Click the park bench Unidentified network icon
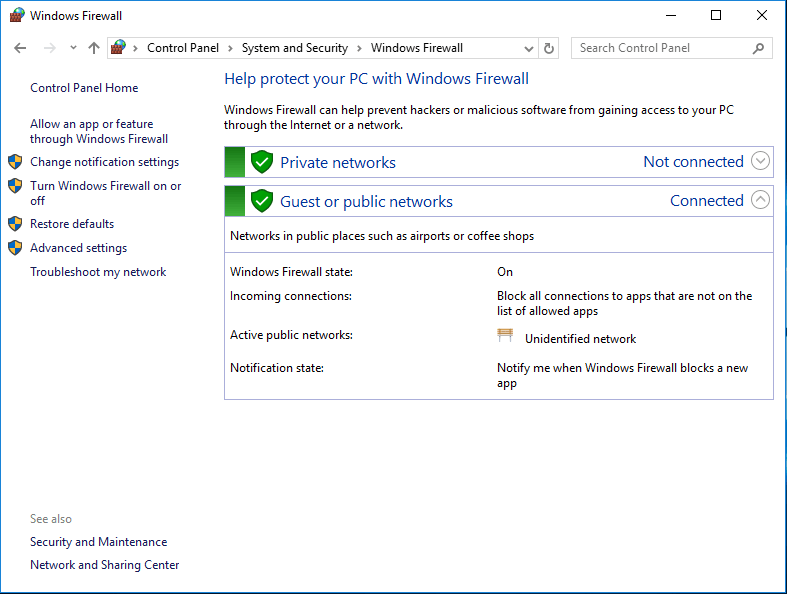 (505, 337)
